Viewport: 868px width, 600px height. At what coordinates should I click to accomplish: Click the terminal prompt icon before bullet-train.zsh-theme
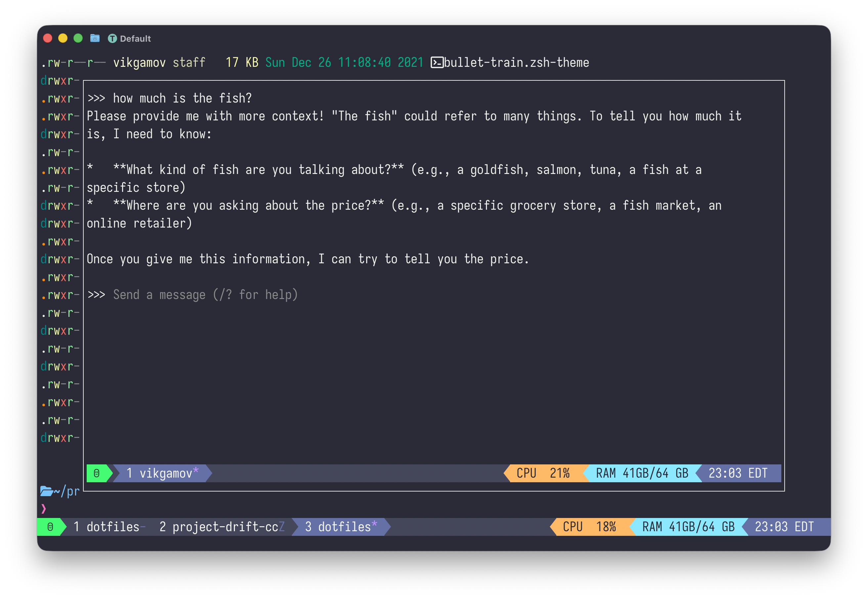coord(437,63)
